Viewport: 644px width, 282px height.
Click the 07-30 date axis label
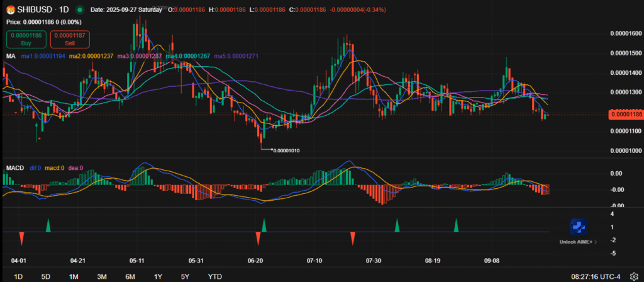point(373,261)
